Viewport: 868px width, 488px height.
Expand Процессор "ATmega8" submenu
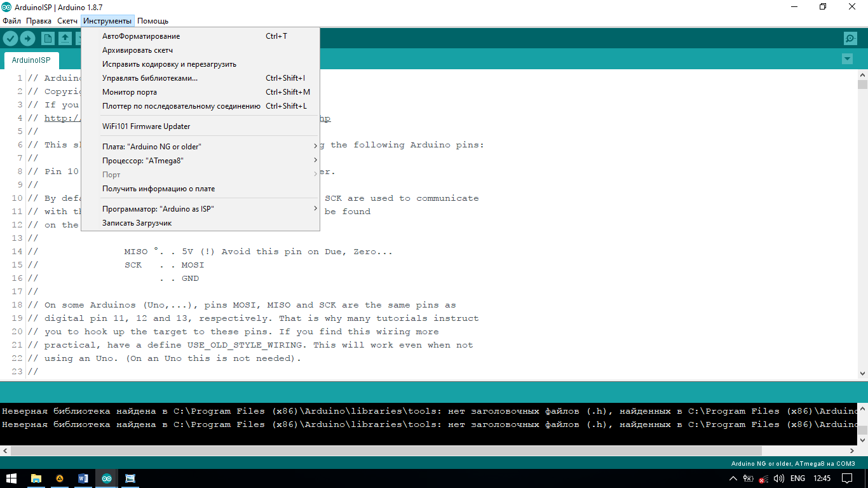pos(201,161)
